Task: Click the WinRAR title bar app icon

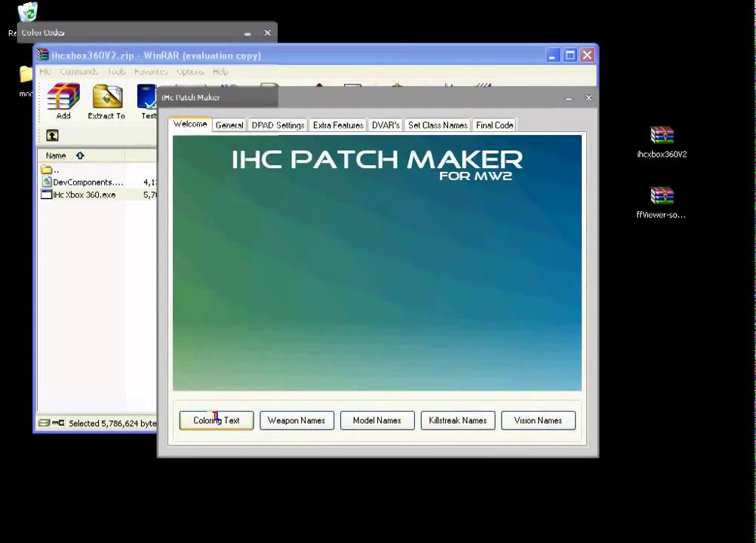Action: click(43, 54)
